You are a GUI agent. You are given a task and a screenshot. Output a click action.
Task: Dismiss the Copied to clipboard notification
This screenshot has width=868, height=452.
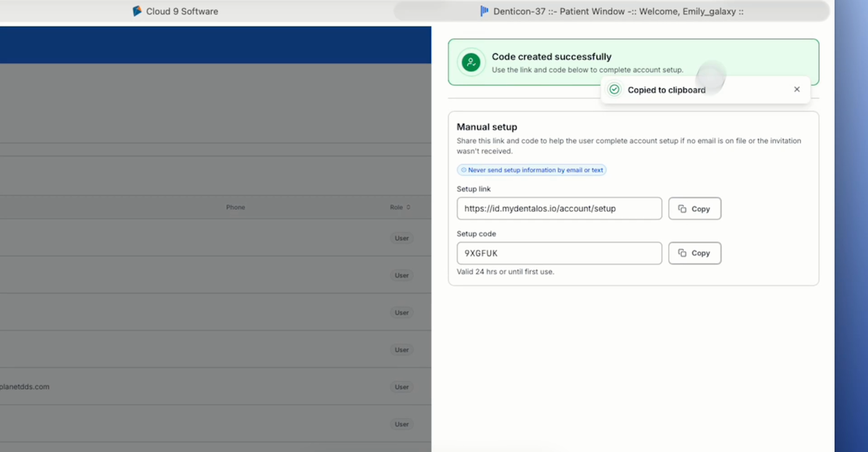pos(797,89)
